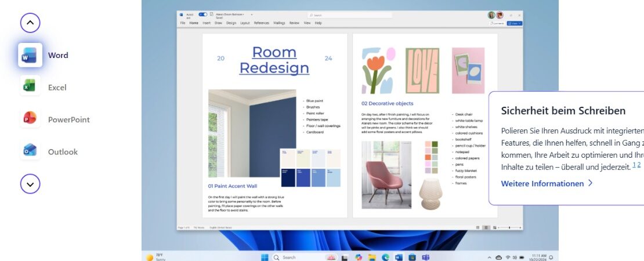Screen dimensions: 644x261
Task: Open the taskbar clock showing 11:11 AM
Action: pos(538,258)
